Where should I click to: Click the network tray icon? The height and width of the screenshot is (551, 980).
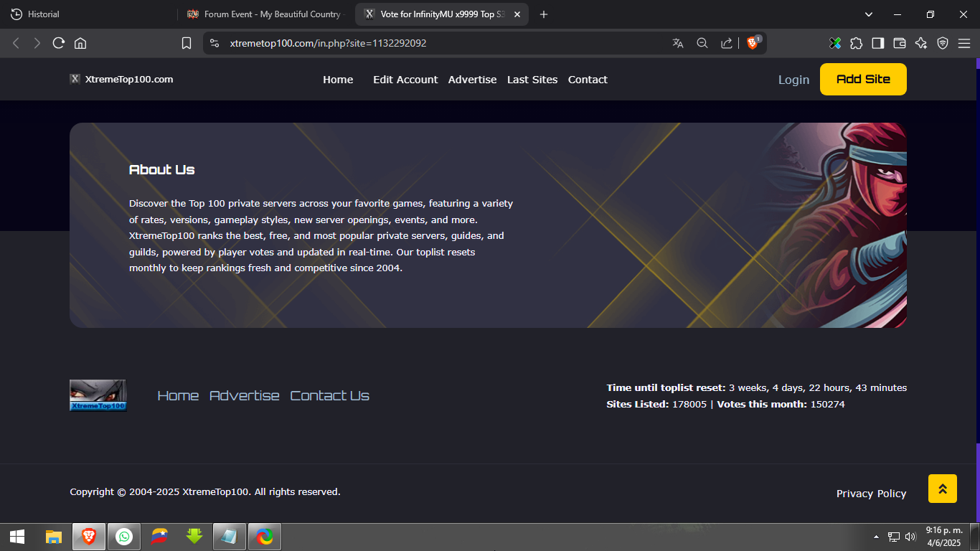tap(894, 537)
